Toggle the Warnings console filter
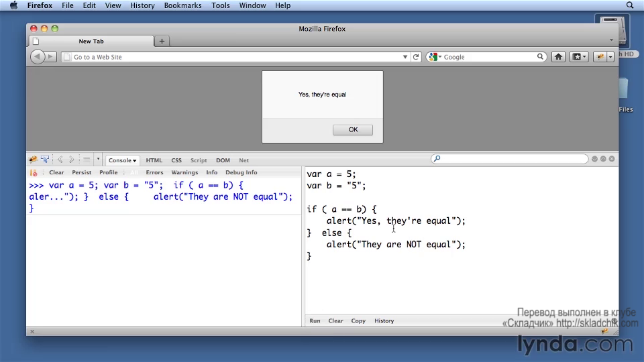Screen dimensions: 644x362 pyautogui.click(x=184, y=172)
